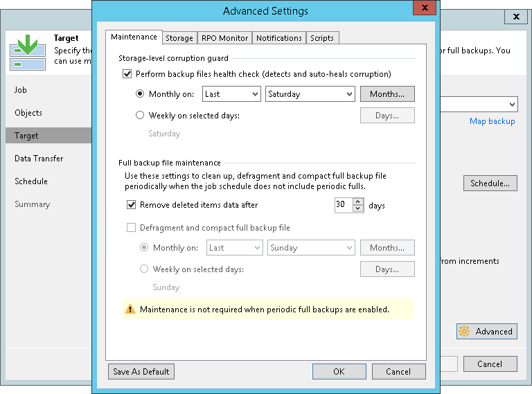This screenshot has height=394, width=532.
Task: Decrease deleted items days value
Action: point(358,208)
